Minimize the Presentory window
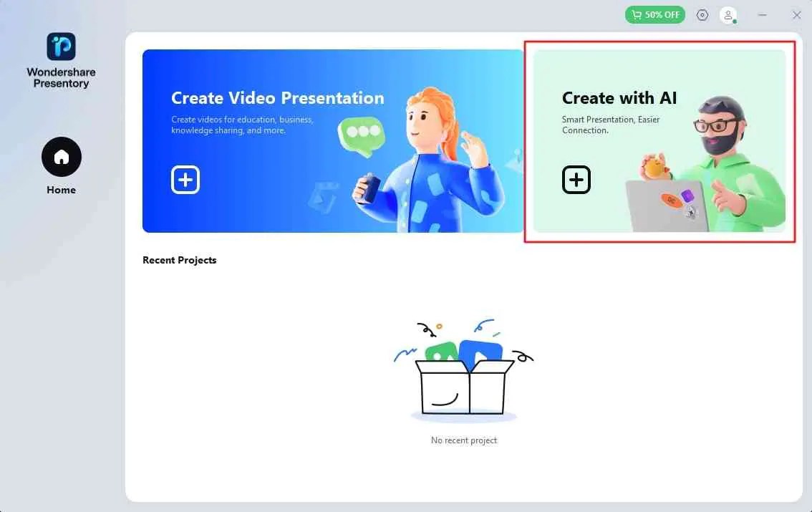This screenshot has height=512, width=812. [763, 14]
